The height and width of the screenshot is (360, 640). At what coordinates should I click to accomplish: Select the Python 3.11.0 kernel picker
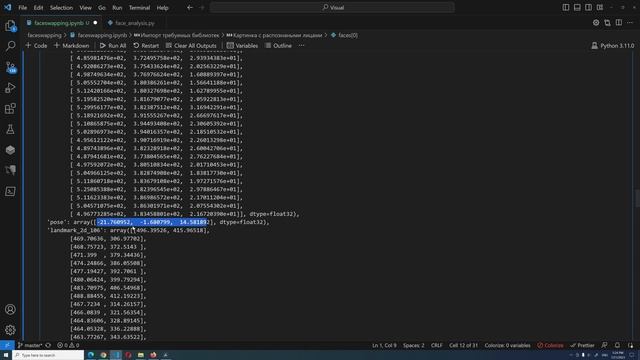click(x=613, y=46)
